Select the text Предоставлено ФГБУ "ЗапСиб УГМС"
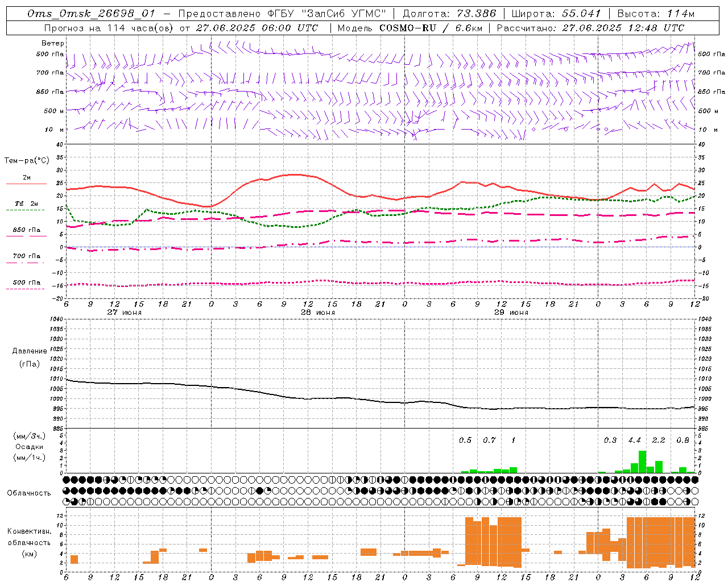Screen dimensions: 728x582 282,14
